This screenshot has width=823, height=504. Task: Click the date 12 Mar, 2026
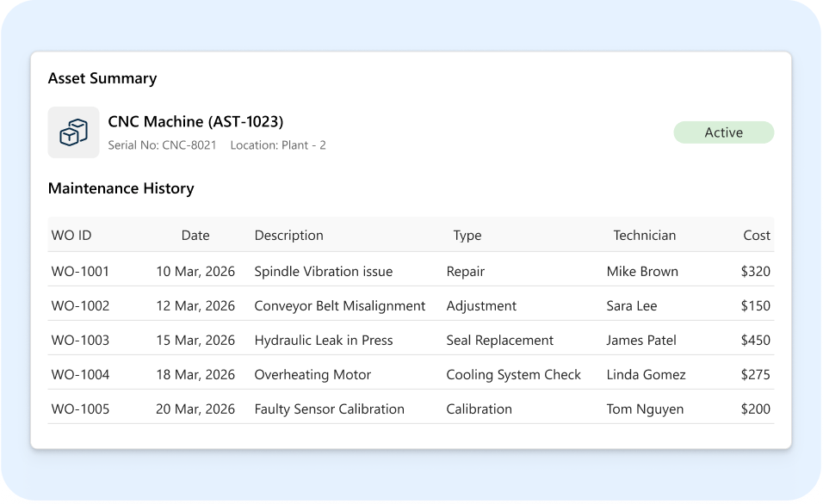click(x=195, y=306)
